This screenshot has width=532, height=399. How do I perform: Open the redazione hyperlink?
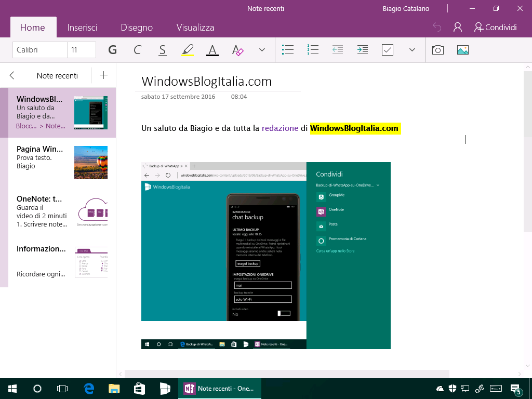[280, 128]
